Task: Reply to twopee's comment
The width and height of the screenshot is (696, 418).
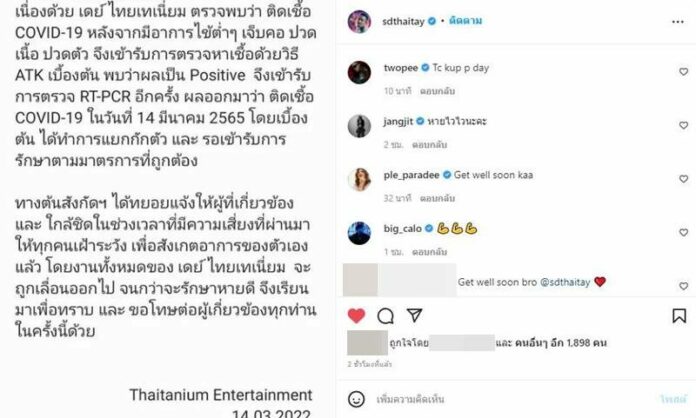Action: point(438,91)
